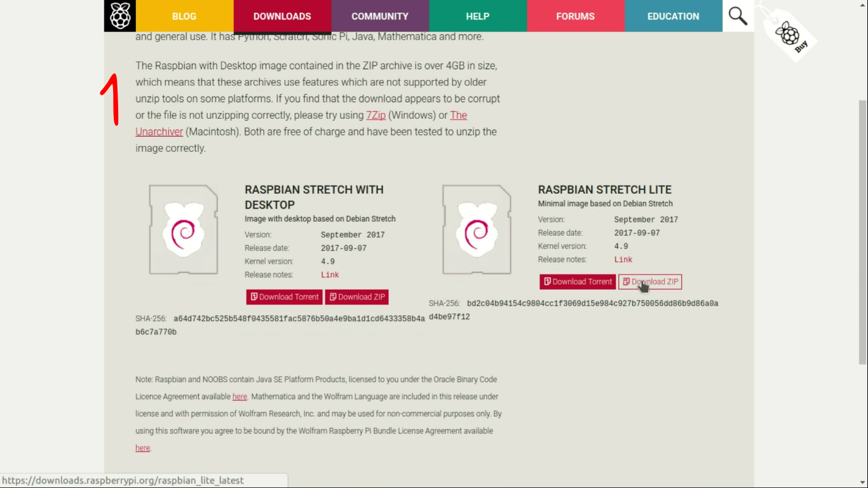868x488 pixels.
Task: Click the Raspbian Stretch Lite SD card image
Action: tap(477, 229)
